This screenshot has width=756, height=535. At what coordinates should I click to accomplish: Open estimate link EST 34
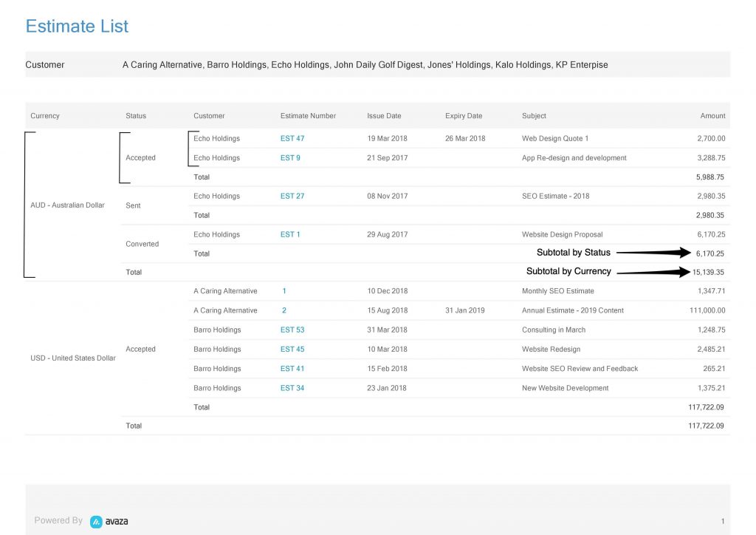pyautogui.click(x=292, y=388)
